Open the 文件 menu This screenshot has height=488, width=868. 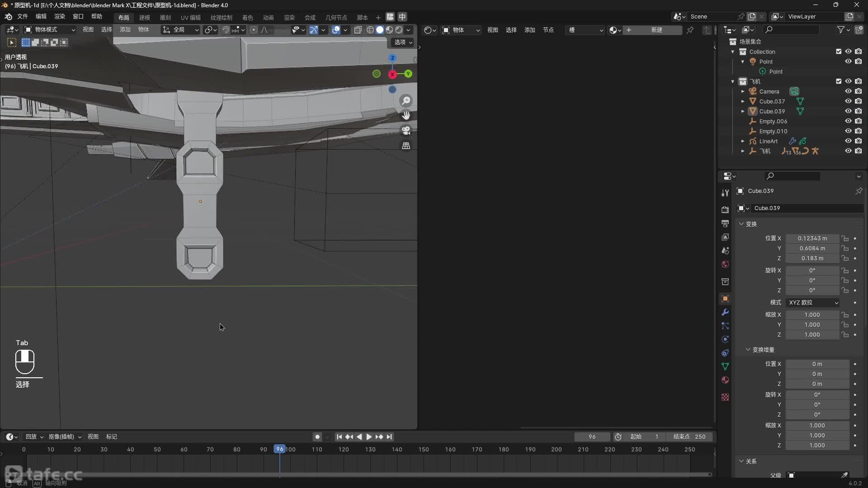(x=22, y=17)
